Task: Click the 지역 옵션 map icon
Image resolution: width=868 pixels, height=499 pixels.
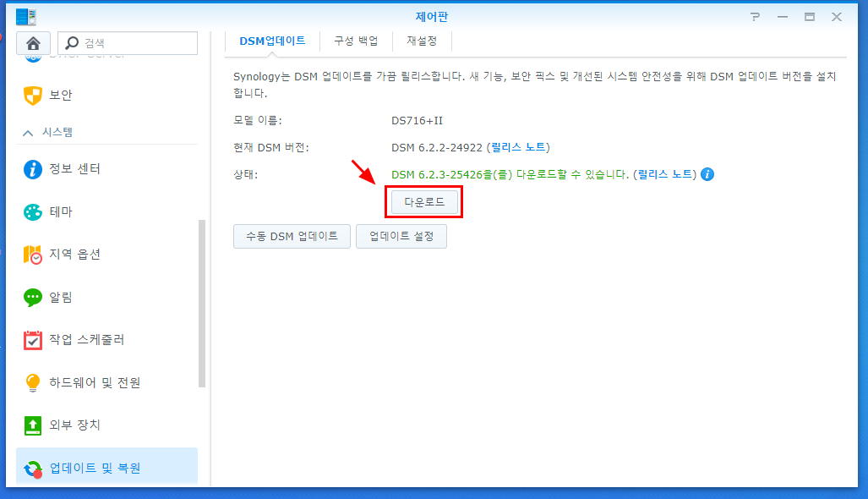Action: pos(33,255)
